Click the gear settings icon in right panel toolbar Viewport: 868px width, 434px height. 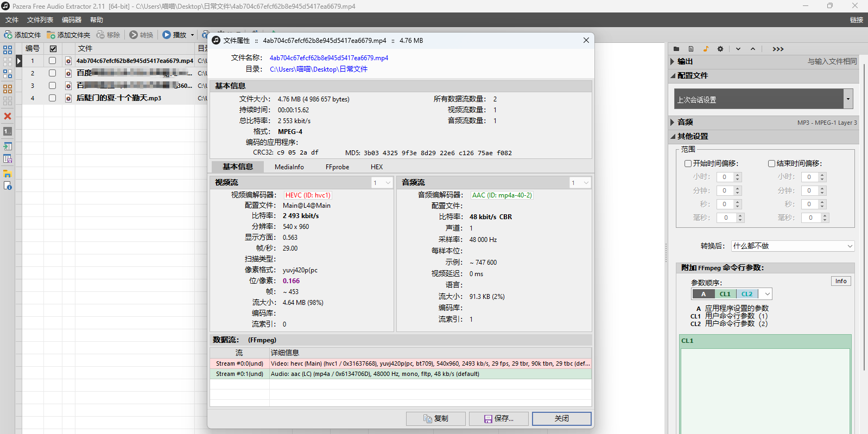(720, 49)
